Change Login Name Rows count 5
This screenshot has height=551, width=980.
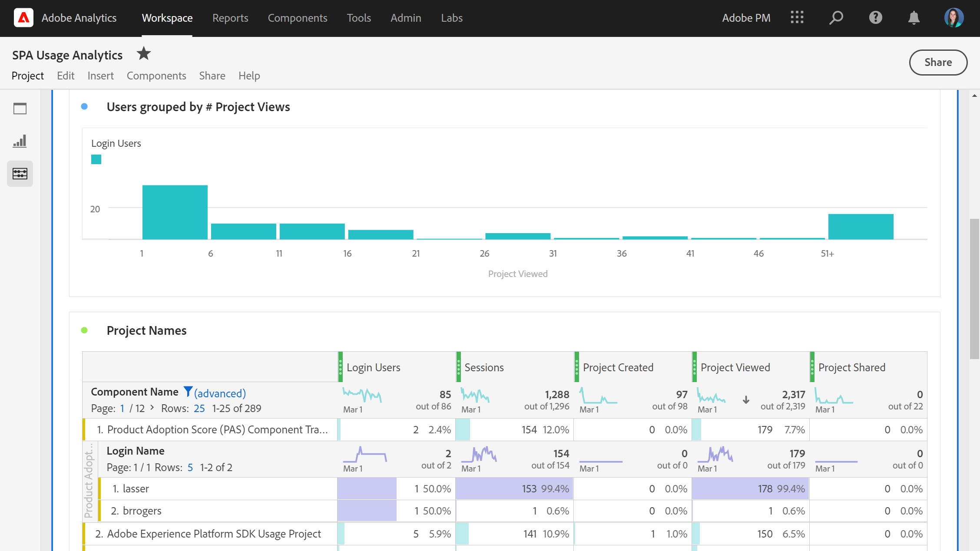point(190,468)
